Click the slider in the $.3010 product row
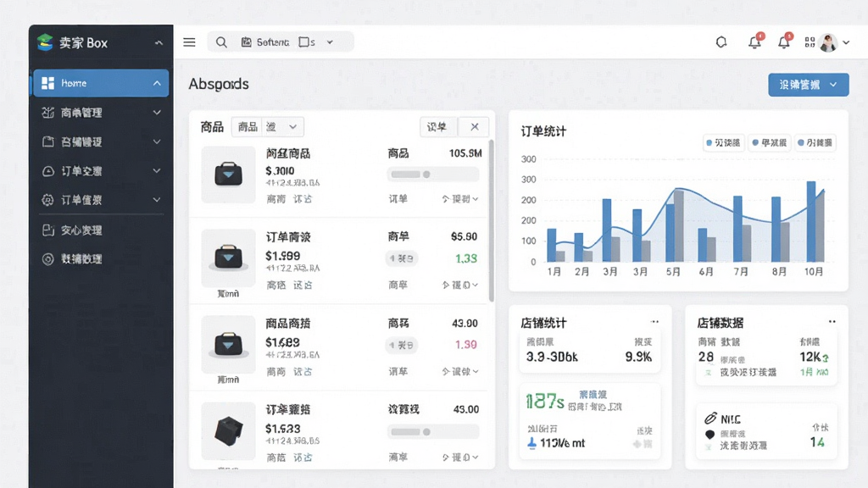Screen dimensions: 868x488 pyautogui.click(x=433, y=175)
